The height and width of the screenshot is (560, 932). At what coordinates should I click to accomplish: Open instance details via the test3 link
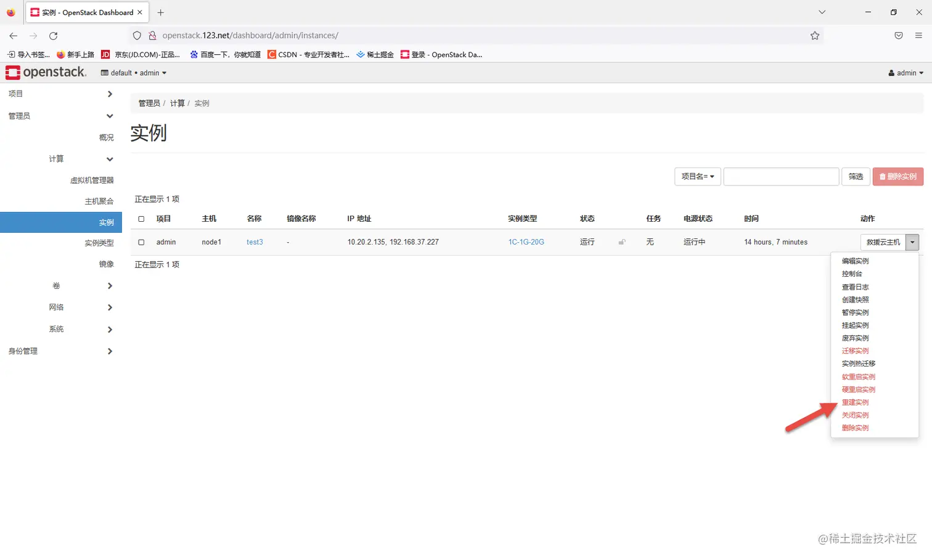[255, 241]
